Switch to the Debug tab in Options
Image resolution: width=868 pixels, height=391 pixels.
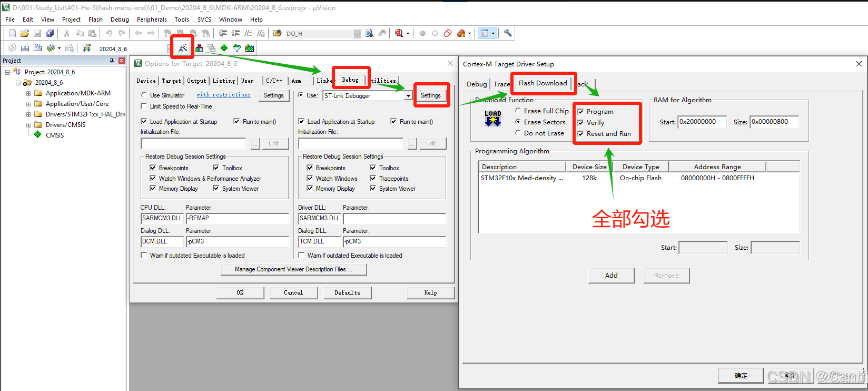click(x=350, y=80)
